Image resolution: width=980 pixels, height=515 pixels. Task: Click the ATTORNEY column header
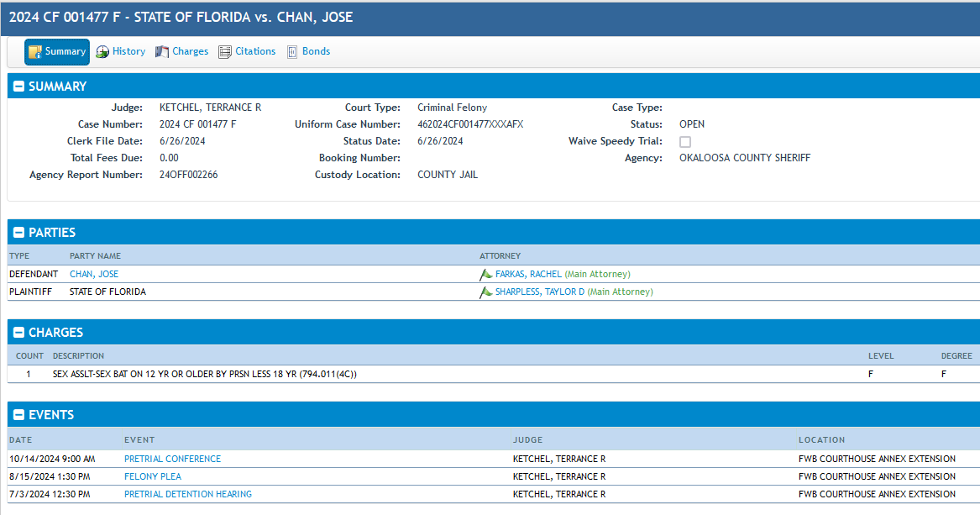point(500,255)
